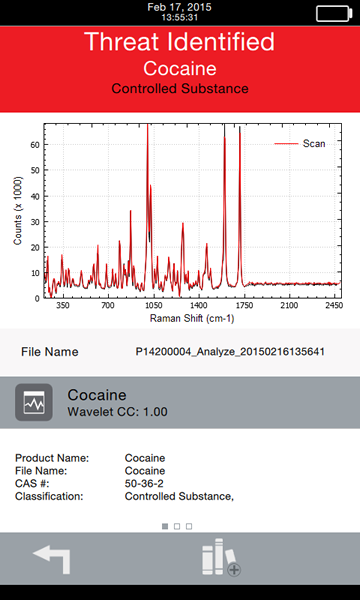360x600 pixels.
Task: Tap the Counts (x 1000) axis label
Action: pos(18,210)
